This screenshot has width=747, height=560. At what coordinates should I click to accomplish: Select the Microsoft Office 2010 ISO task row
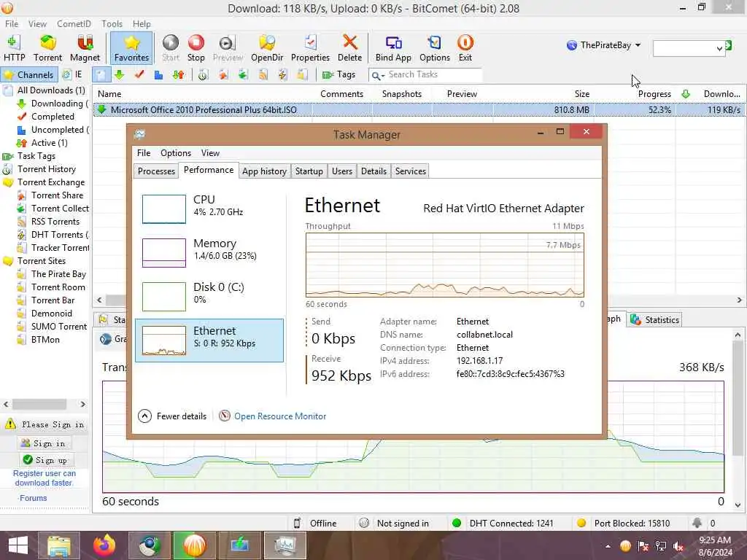pyautogui.click(x=419, y=110)
